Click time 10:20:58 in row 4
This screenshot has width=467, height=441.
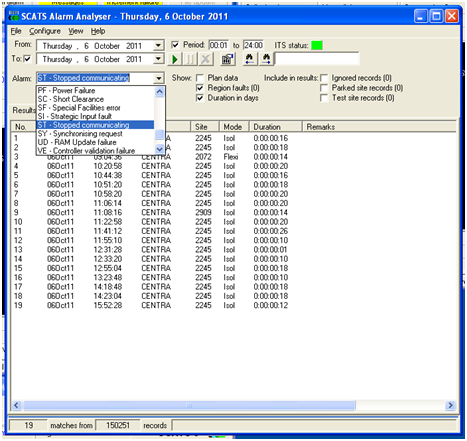(x=108, y=166)
